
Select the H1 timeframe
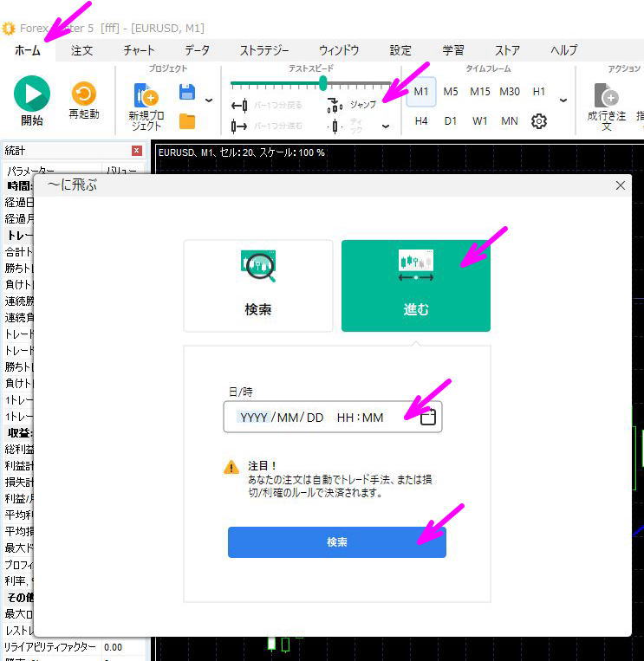538,92
